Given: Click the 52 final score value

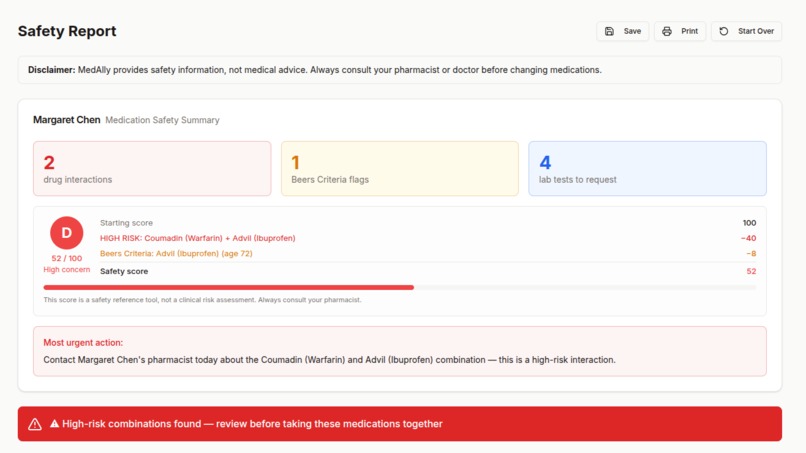Looking at the screenshot, I should click(752, 271).
